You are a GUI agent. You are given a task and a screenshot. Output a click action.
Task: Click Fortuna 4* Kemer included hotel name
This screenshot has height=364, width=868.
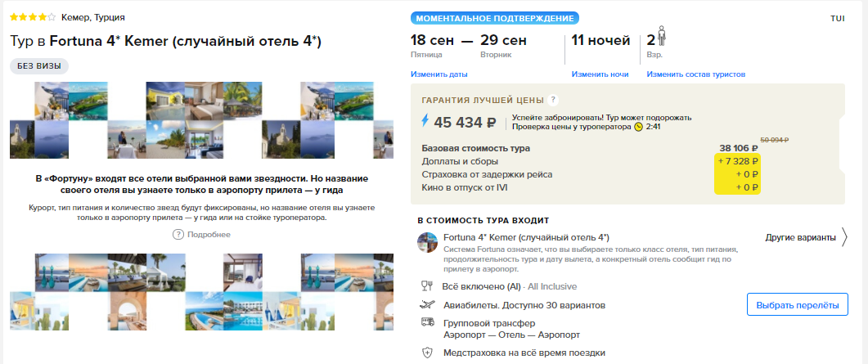coord(527,237)
